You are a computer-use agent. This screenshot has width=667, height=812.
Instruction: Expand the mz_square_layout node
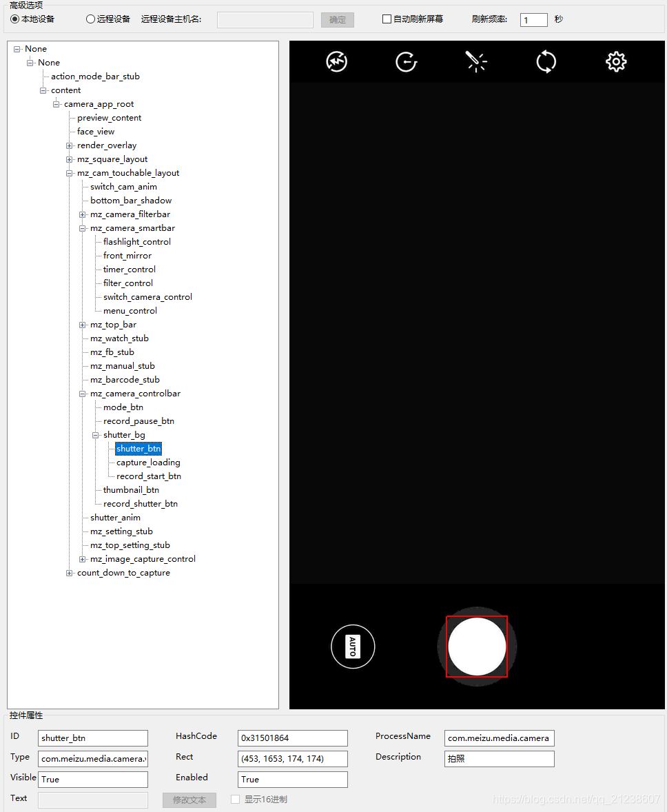point(70,159)
